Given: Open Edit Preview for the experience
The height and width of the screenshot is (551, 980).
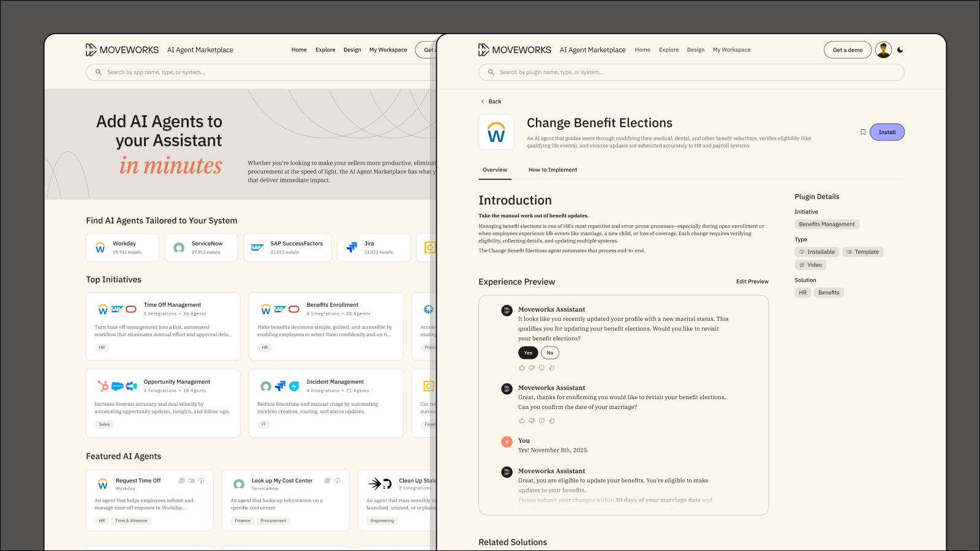Looking at the screenshot, I should (752, 281).
